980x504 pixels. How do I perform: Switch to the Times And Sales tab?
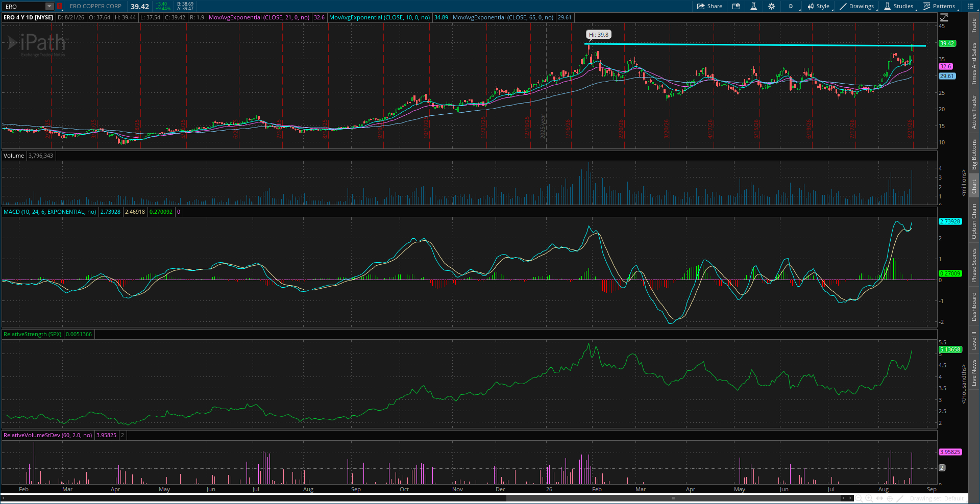pyautogui.click(x=974, y=64)
